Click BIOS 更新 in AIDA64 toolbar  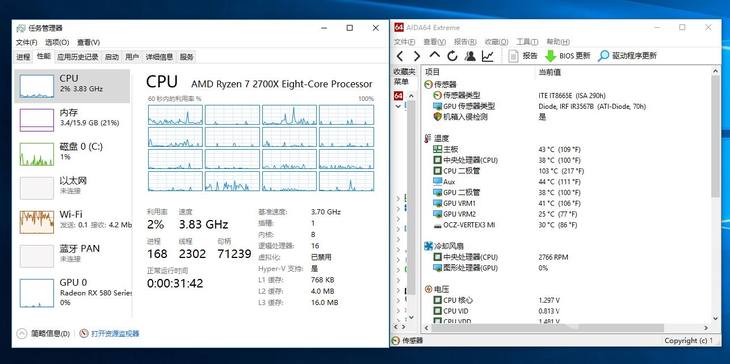(568, 56)
